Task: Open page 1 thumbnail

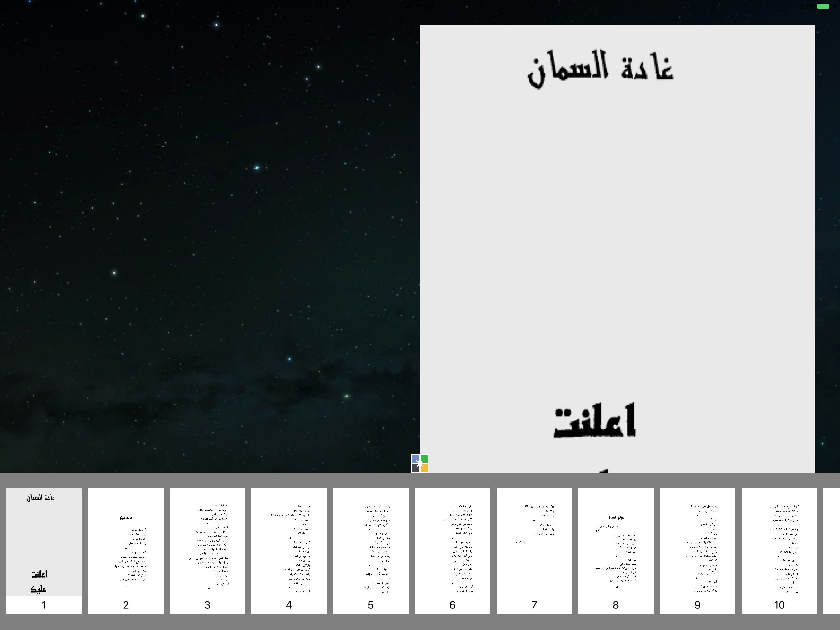Action: 44,551
